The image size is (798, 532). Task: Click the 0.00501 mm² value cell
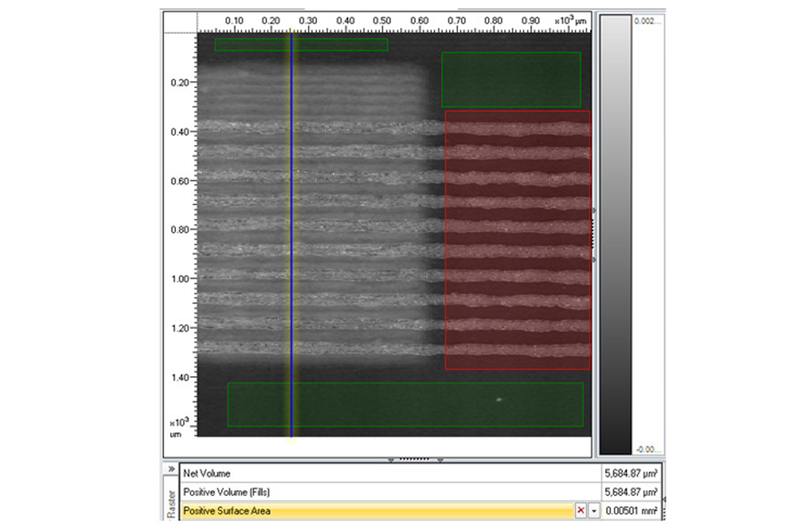630,510
